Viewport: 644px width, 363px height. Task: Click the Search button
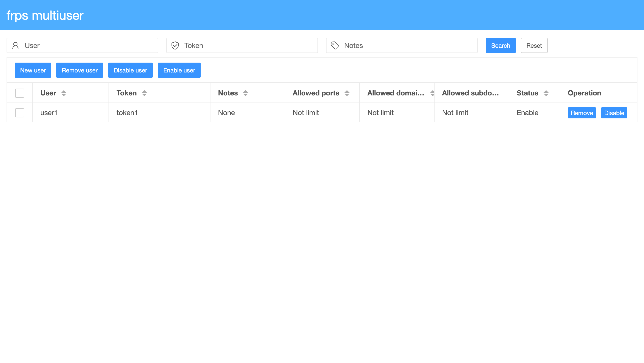(x=500, y=45)
